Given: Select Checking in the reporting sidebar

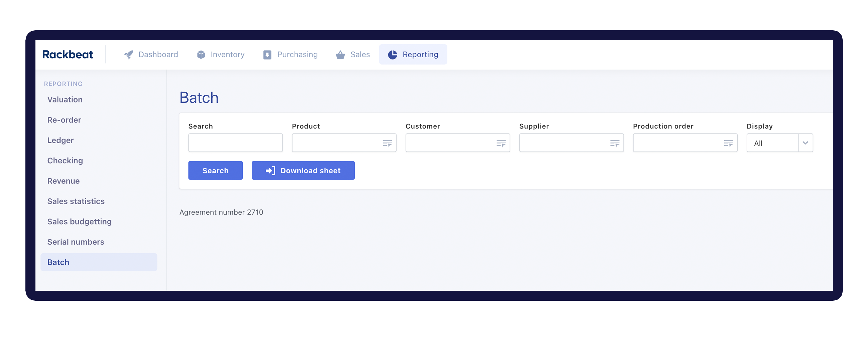Looking at the screenshot, I should tap(65, 161).
